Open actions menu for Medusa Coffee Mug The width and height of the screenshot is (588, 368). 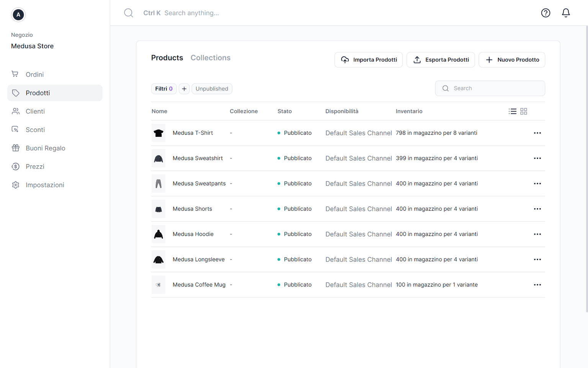537,285
